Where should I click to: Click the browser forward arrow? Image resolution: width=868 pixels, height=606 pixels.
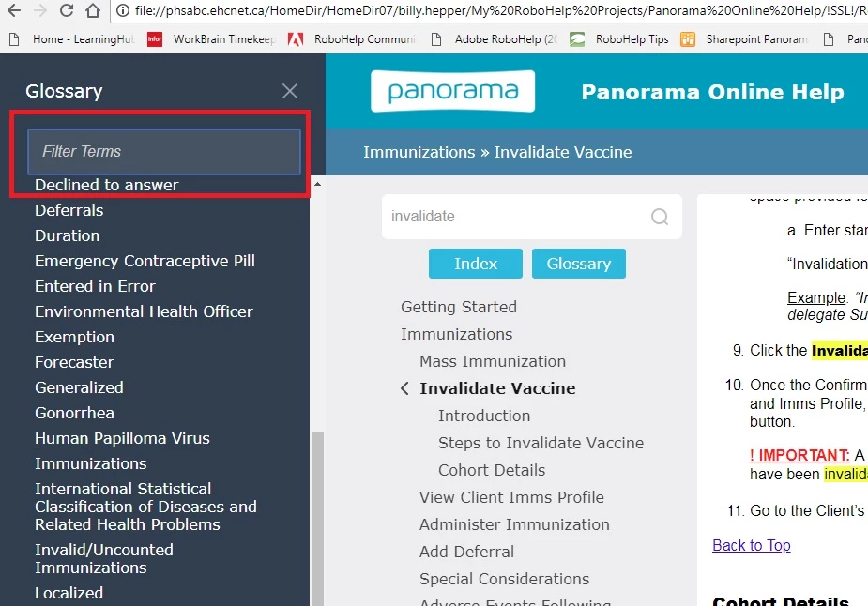pos(39,10)
